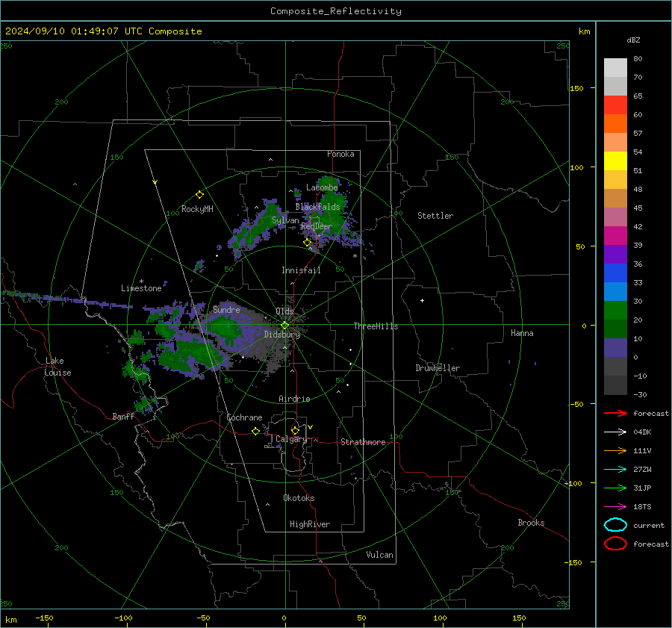Image resolution: width=672 pixels, height=628 pixels.
Task: Click the RedDeer city label
Action: pyautogui.click(x=317, y=226)
